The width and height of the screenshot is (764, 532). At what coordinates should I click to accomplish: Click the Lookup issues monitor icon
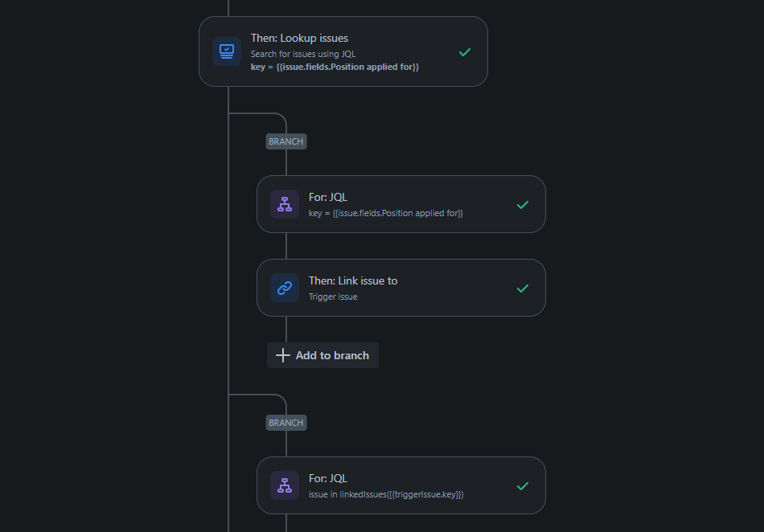(x=227, y=51)
